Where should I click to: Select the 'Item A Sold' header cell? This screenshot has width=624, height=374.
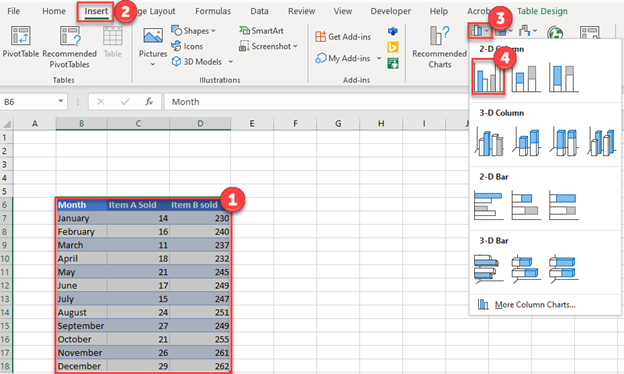138,205
